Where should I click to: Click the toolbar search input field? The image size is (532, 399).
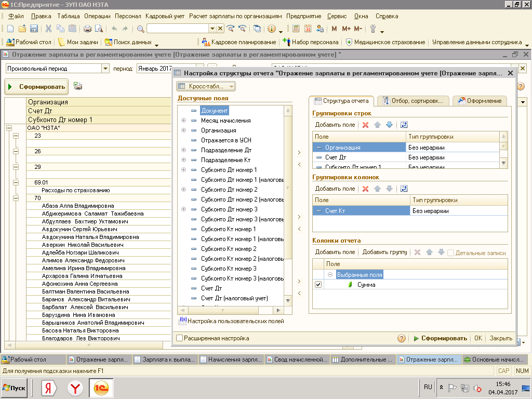[178, 29]
